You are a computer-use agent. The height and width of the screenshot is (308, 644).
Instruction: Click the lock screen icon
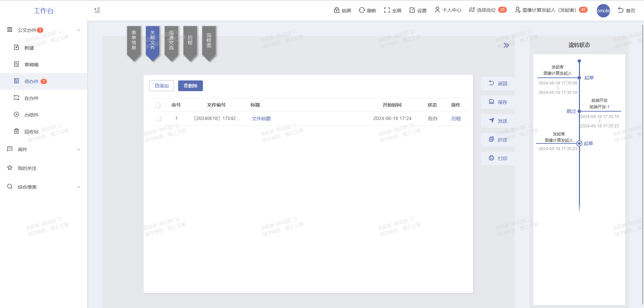(337, 10)
